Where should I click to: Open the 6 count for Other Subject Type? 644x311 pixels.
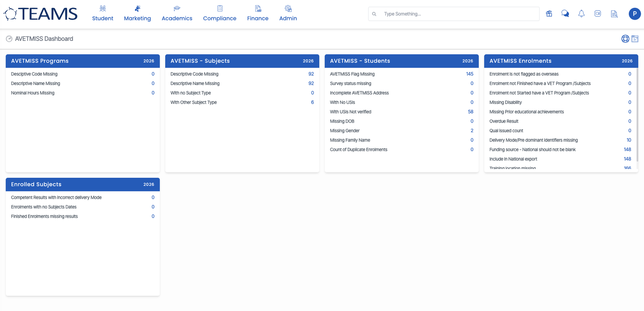[312, 102]
